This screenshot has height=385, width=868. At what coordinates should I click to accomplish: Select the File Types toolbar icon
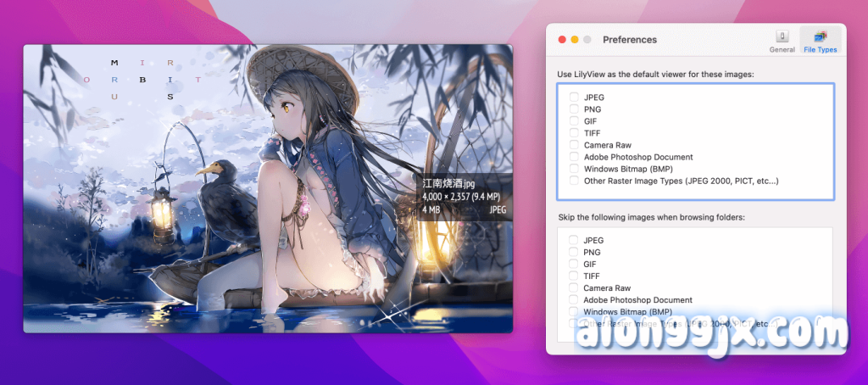pos(820,41)
